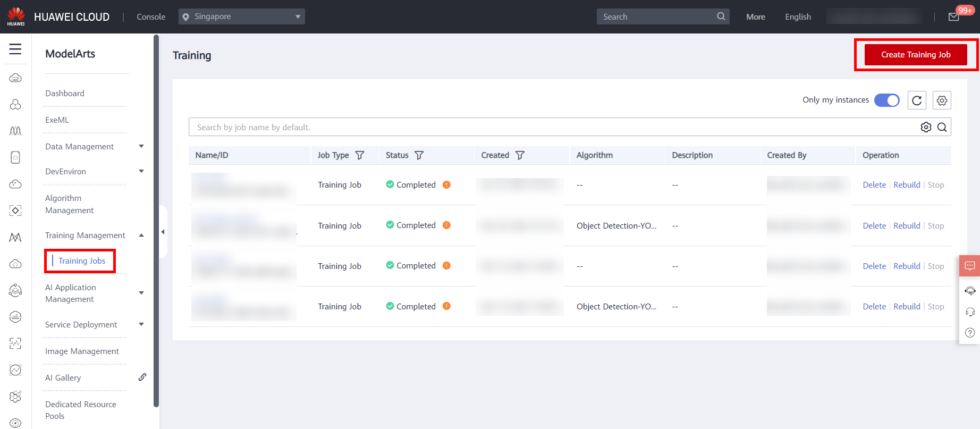Open the Singapore region dropdown
The image size is (980, 429).
pyautogui.click(x=242, y=16)
